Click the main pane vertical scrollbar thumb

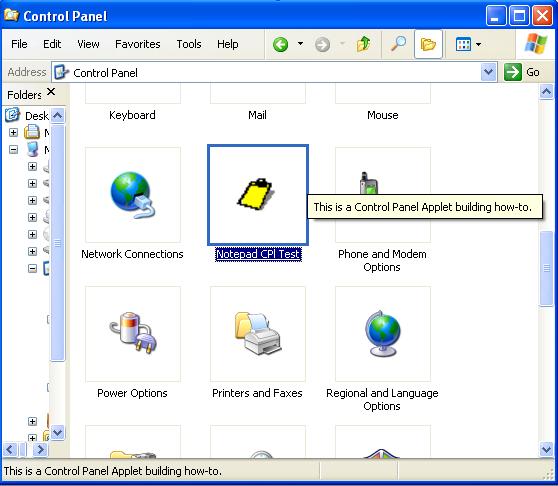(x=547, y=269)
